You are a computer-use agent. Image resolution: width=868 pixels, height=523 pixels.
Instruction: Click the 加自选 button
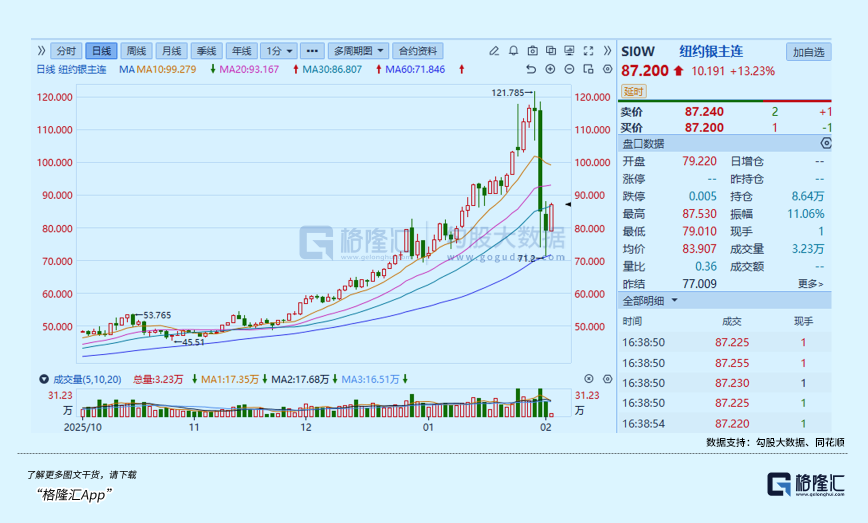pyautogui.click(x=808, y=52)
